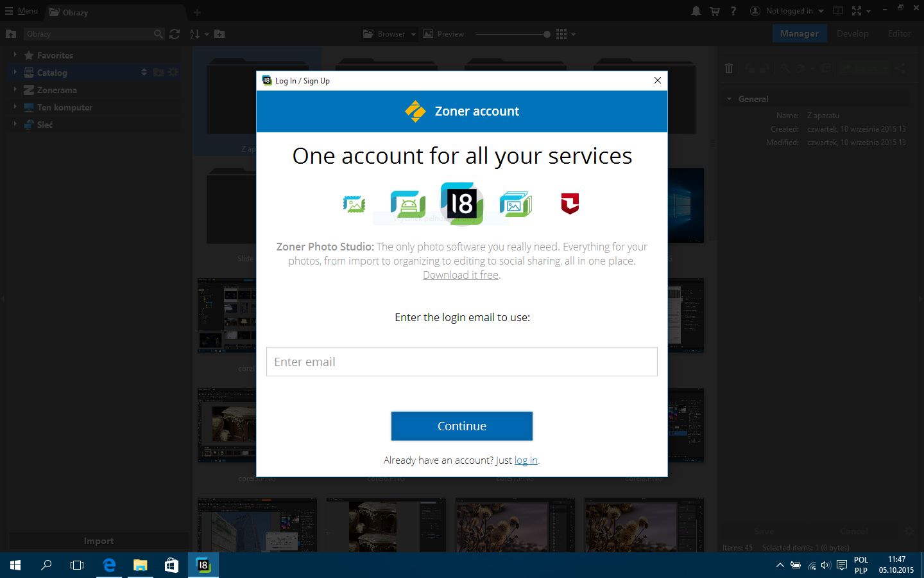Open the shopping cart in main window
Viewport: 924px width, 578px height.
pyautogui.click(x=715, y=11)
